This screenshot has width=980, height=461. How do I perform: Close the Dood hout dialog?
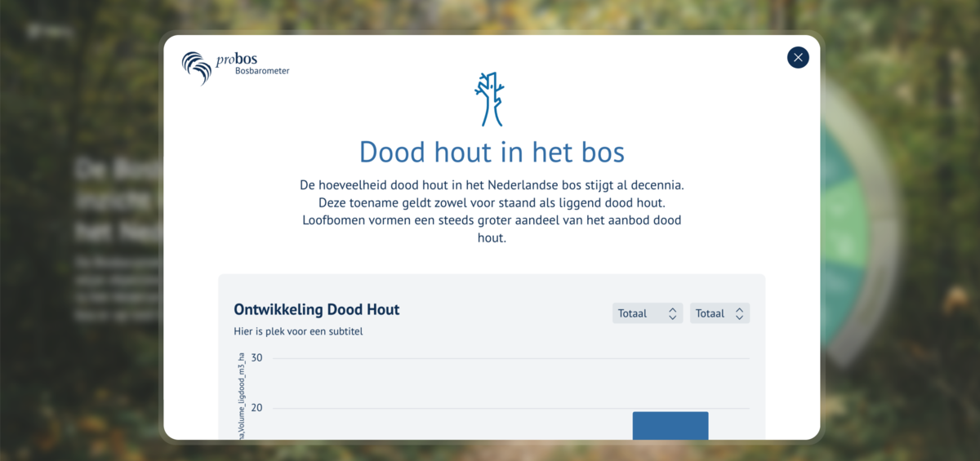click(x=798, y=57)
